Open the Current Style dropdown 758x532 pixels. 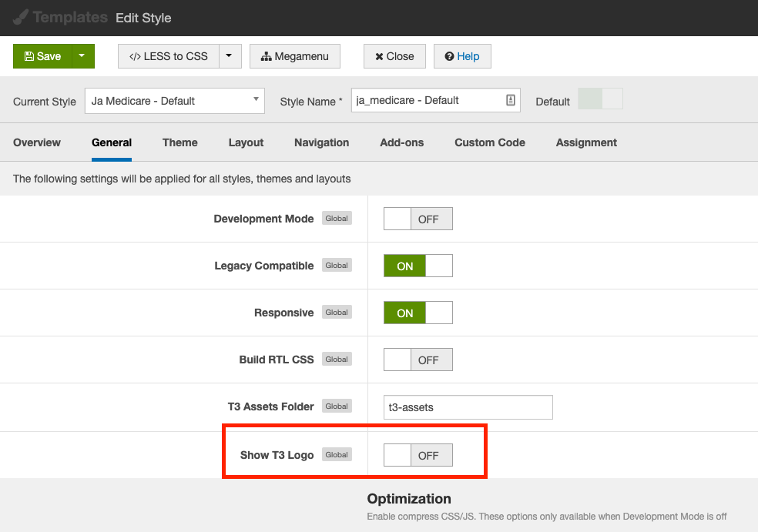175,101
